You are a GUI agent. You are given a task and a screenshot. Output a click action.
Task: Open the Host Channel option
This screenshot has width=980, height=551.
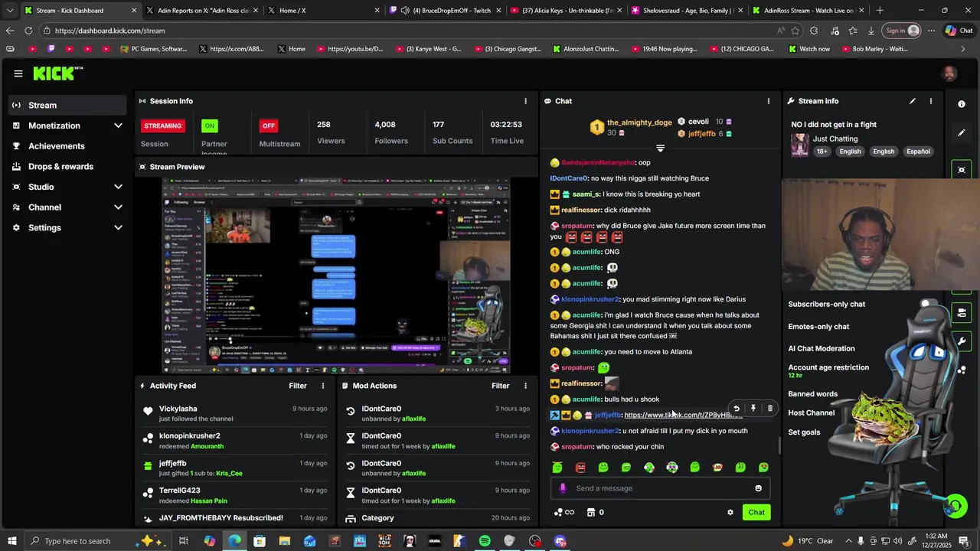tap(812, 413)
